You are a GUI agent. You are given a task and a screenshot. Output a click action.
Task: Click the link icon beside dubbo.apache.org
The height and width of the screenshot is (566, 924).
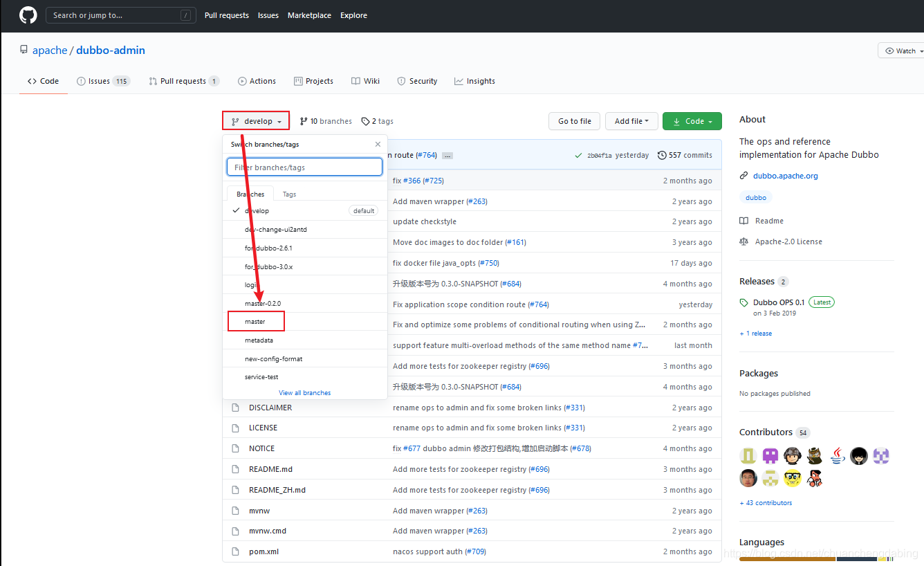(743, 176)
